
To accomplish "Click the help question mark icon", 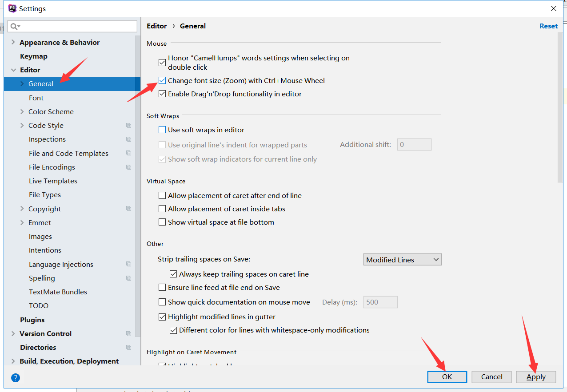I will point(16,378).
